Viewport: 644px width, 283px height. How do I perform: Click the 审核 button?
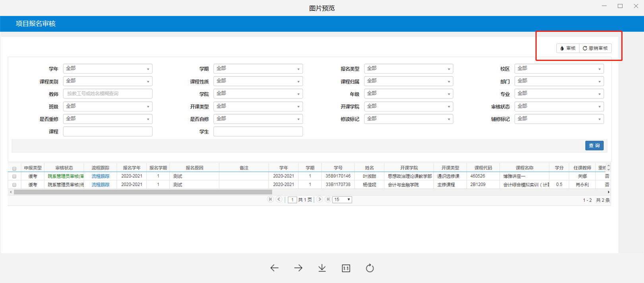coord(568,48)
